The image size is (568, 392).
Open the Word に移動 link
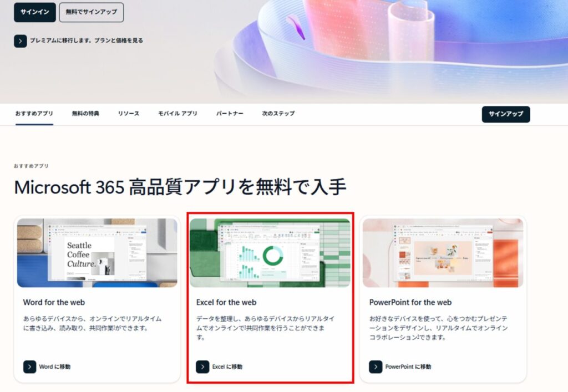pyautogui.click(x=55, y=366)
